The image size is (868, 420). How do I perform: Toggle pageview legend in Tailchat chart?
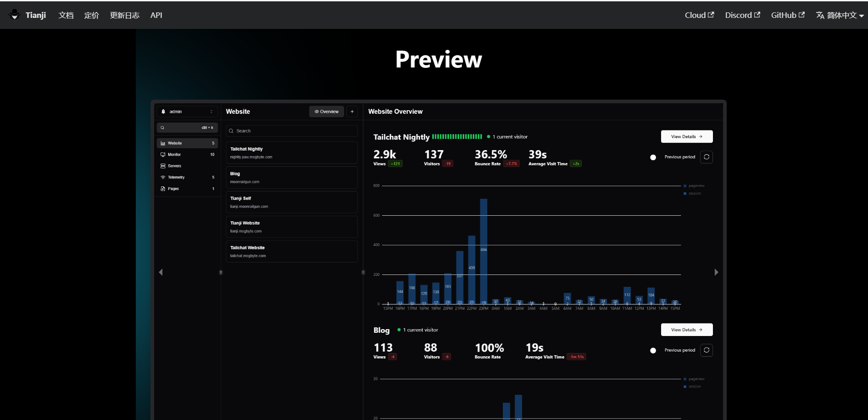click(696, 186)
